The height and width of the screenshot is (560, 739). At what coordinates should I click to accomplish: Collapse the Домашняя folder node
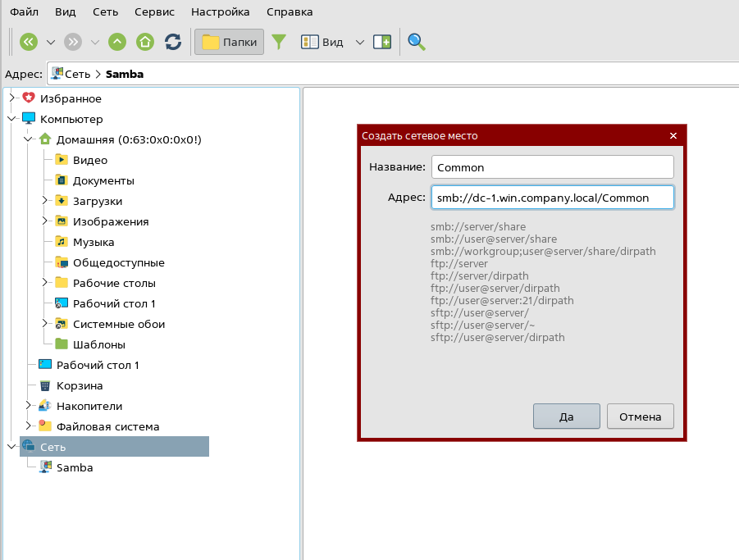(28, 139)
